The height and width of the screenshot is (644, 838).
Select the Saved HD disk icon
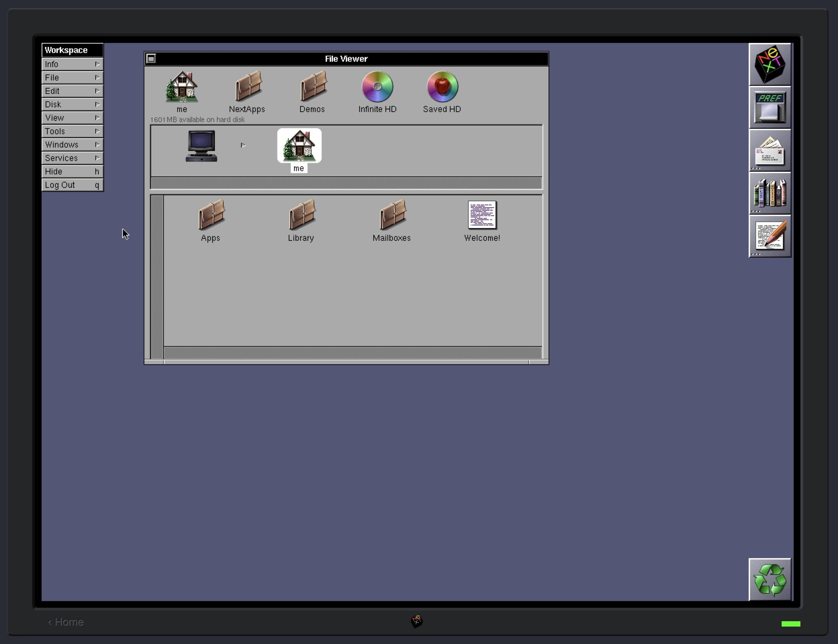tap(441, 87)
